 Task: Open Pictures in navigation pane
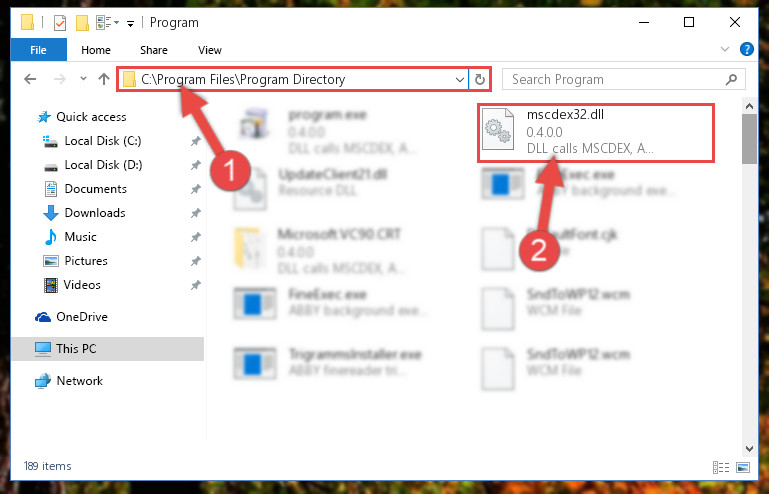point(86,261)
